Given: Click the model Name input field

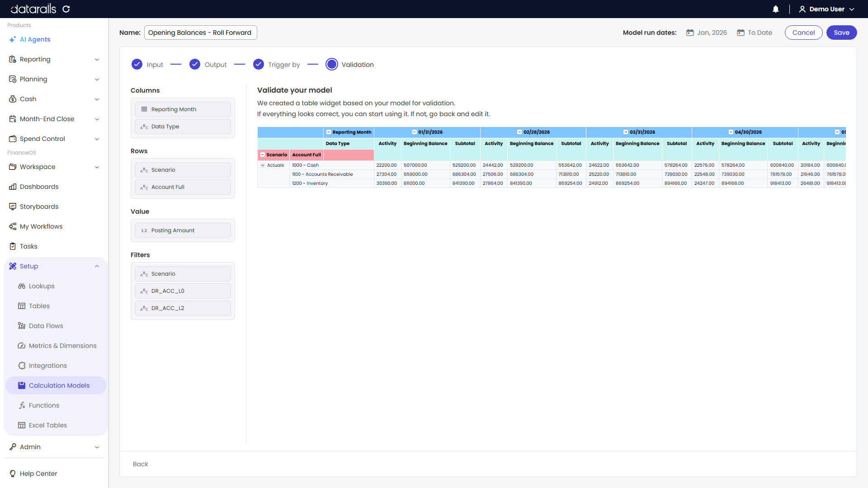Looking at the screenshot, I should 200,33.
